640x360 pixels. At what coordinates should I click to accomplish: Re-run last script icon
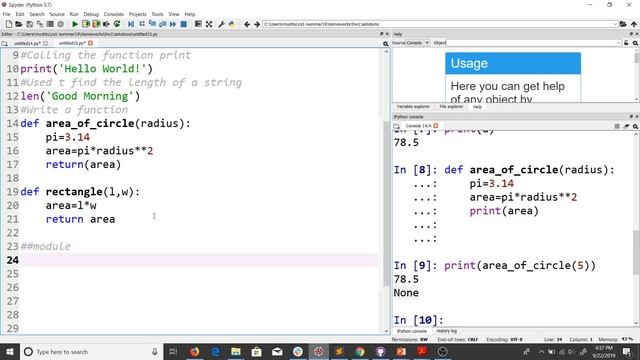[x=117, y=24]
